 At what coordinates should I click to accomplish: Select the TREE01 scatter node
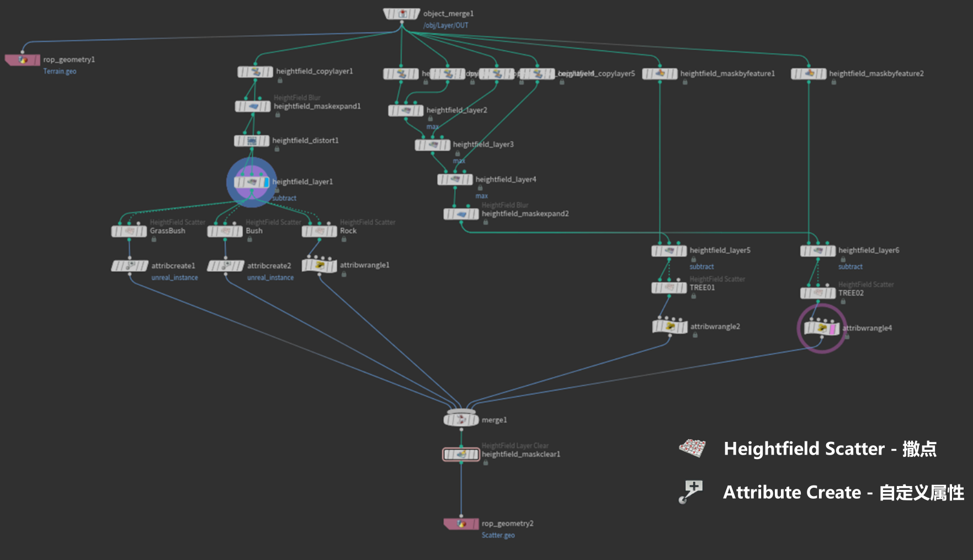pos(669,288)
